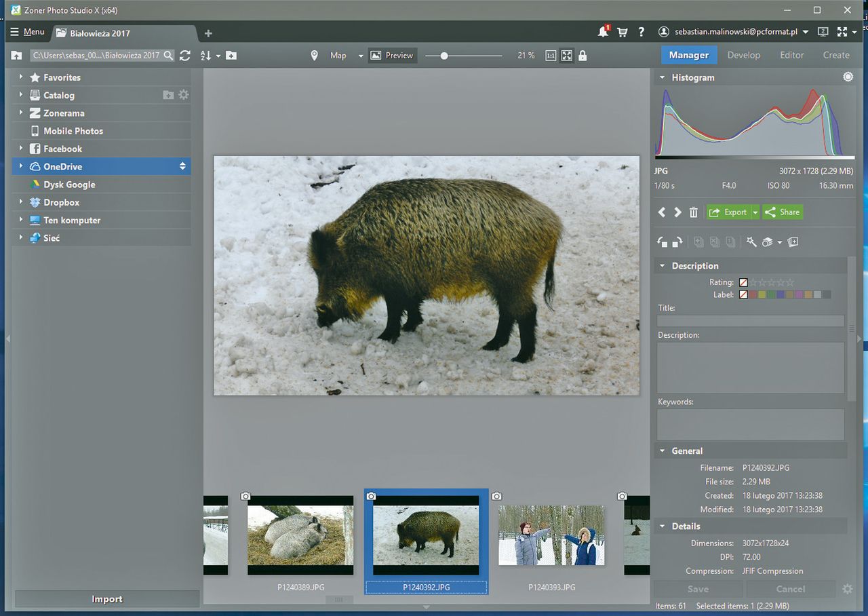The width and height of the screenshot is (868, 616).
Task: Open Catalog settings gear icon
Action: [x=184, y=95]
